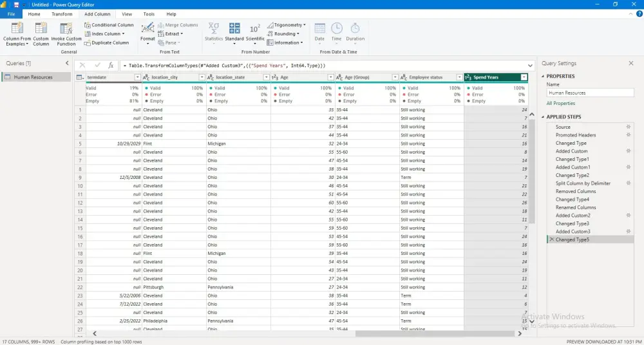This screenshot has height=345, width=644.
Task: Click the Spend Years type icon
Action: [x=468, y=77]
